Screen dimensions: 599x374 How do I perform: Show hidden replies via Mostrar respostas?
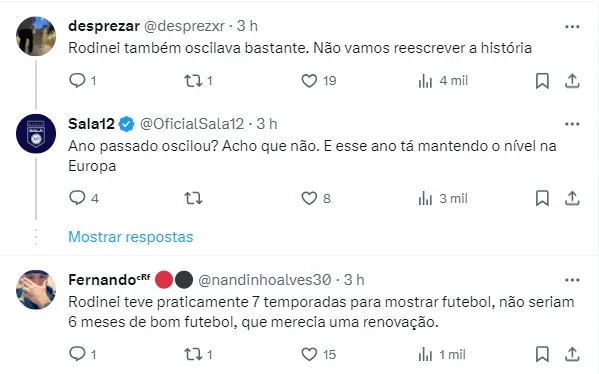[131, 237]
